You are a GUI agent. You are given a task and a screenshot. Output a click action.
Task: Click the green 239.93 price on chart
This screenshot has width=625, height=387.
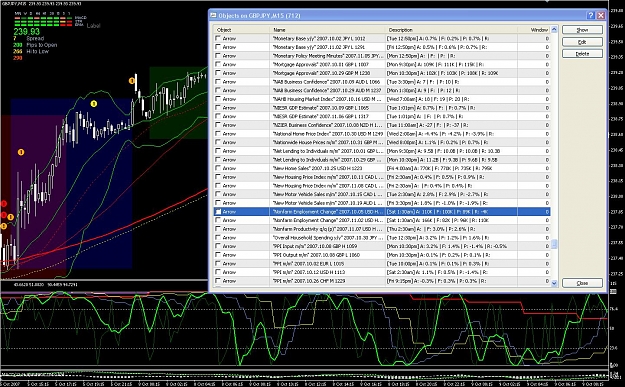tap(26, 31)
